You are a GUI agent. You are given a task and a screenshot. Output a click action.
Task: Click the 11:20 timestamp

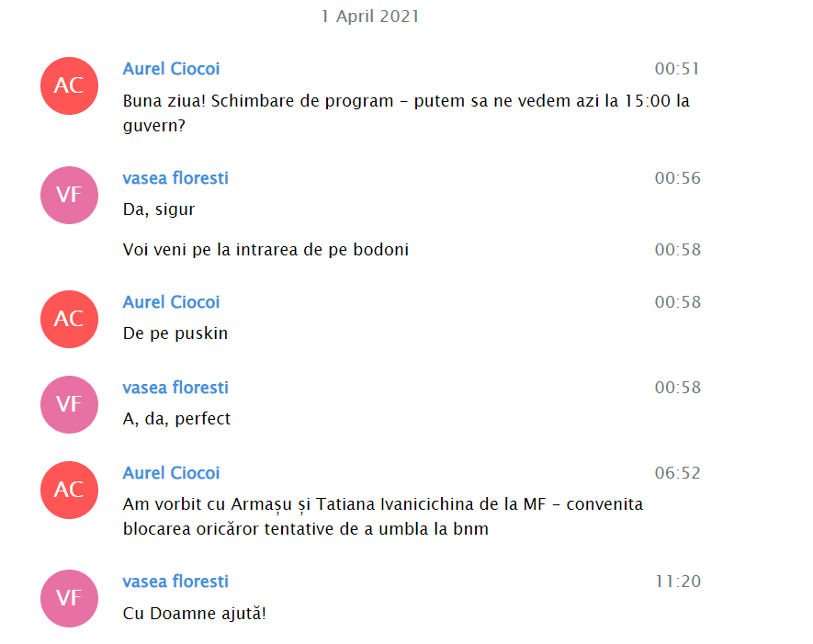(678, 582)
